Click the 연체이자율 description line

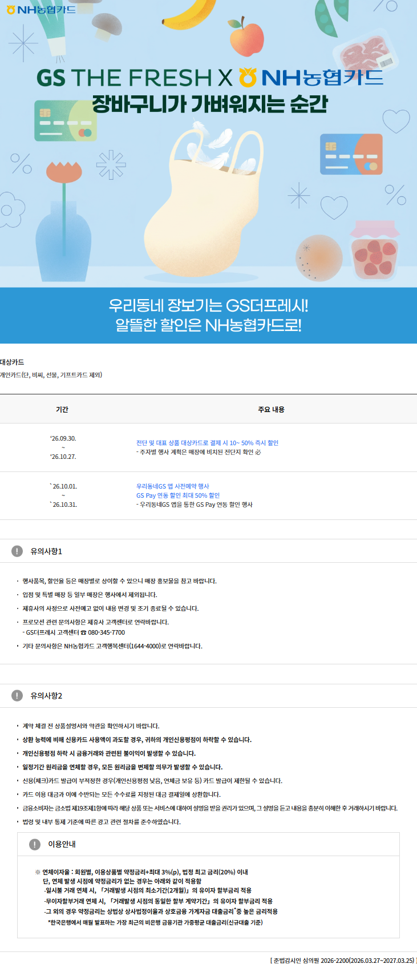point(141,872)
